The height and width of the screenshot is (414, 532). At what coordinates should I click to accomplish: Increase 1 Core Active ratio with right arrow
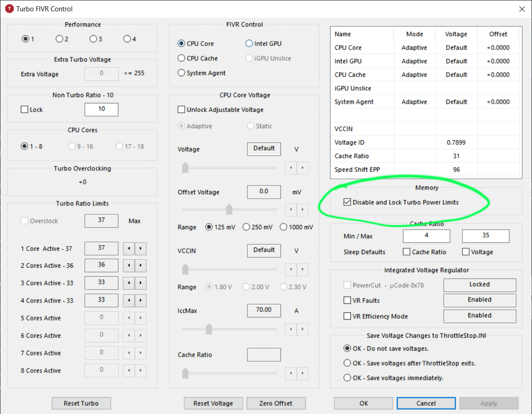coord(140,249)
